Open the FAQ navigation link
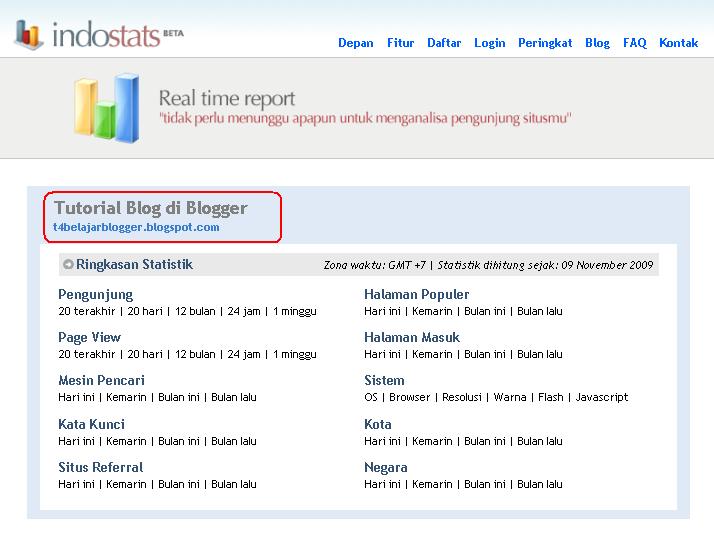Screen dimensions: 714x535 point(635,43)
